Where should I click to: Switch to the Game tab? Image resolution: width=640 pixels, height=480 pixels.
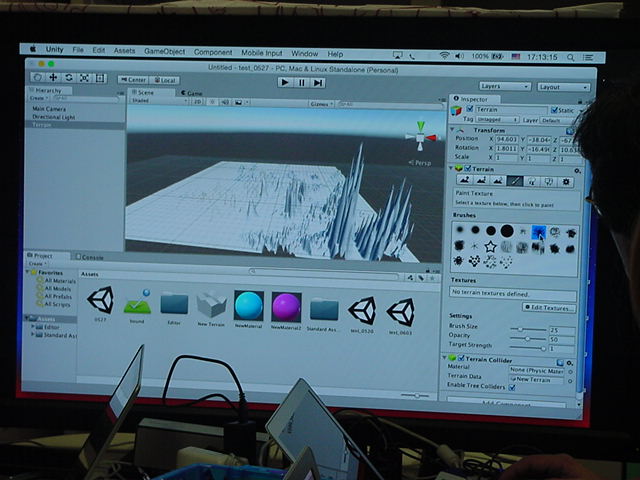[192, 93]
